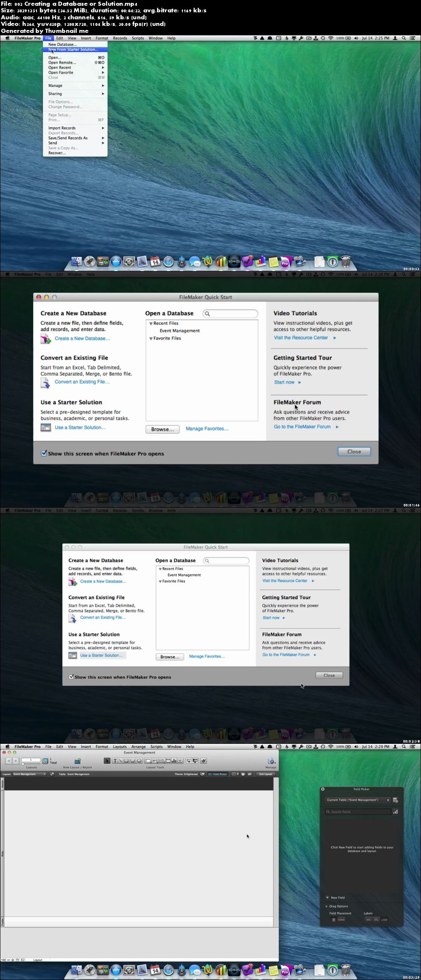421x980 pixels.
Task: Click the edit layout pencil icon beside Layout dropdown
Action: (52, 774)
